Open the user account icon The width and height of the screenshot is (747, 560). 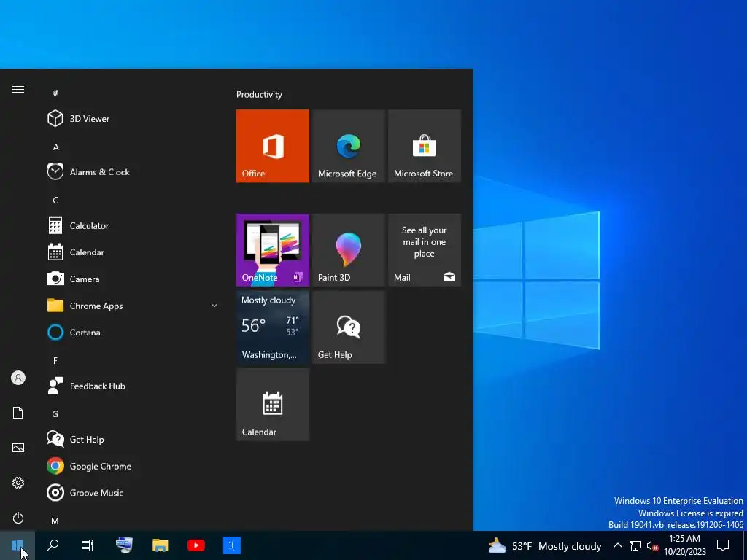pos(18,378)
